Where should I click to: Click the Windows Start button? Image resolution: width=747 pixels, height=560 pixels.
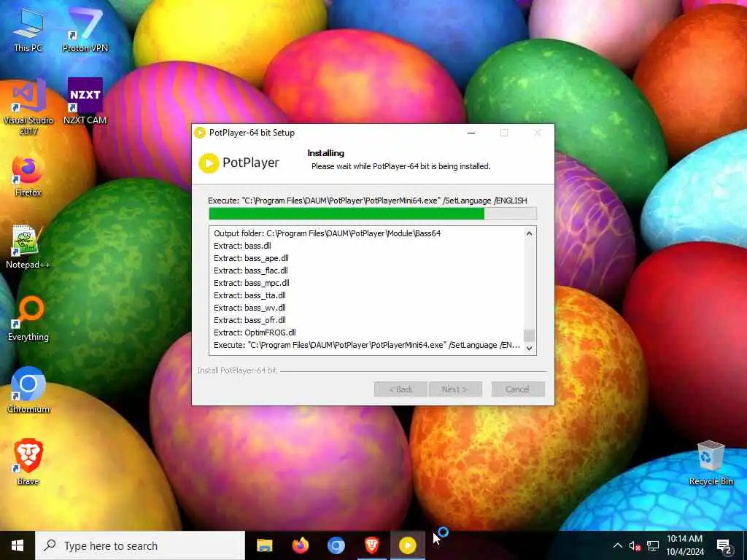point(18,545)
